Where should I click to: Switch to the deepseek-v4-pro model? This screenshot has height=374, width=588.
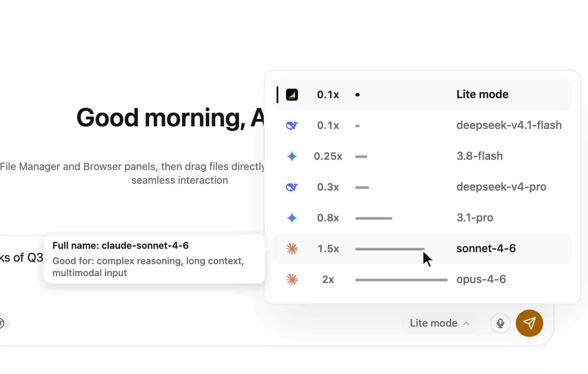coord(422,187)
